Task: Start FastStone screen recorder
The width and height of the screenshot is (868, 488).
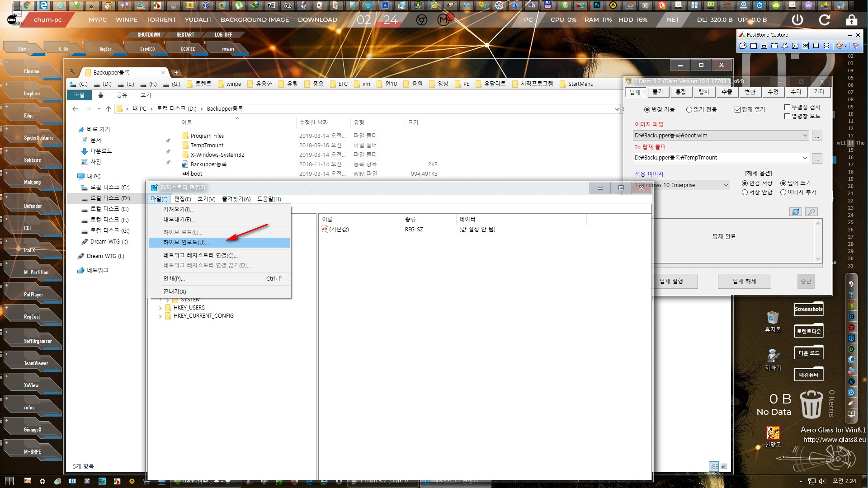Action: coord(826,46)
